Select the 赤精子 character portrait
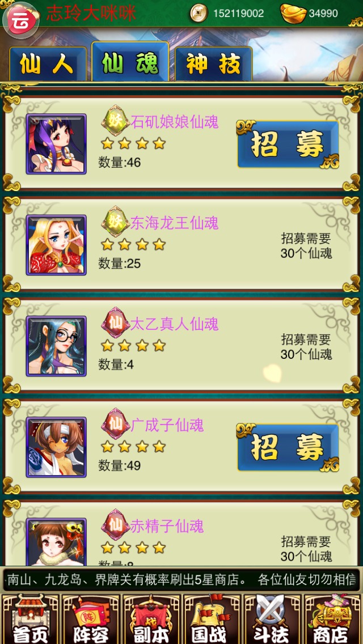This screenshot has width=363, height=644. click(56, 542)
